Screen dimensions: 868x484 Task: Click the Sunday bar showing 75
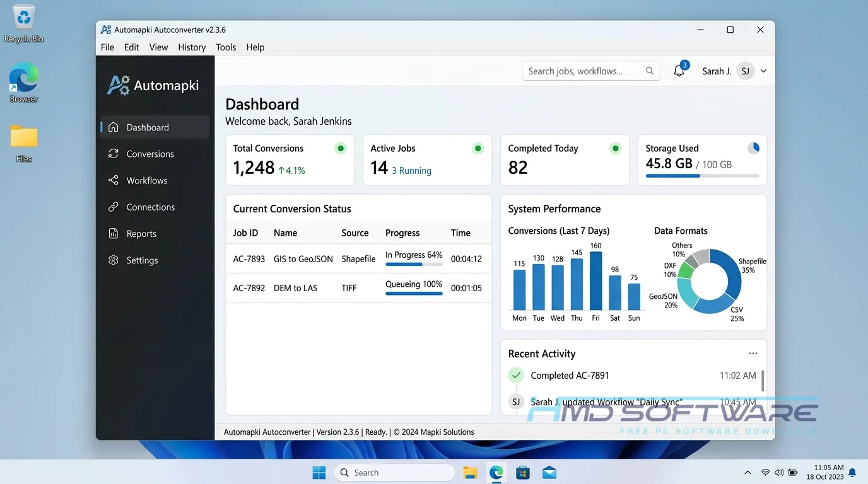point(634,296)
